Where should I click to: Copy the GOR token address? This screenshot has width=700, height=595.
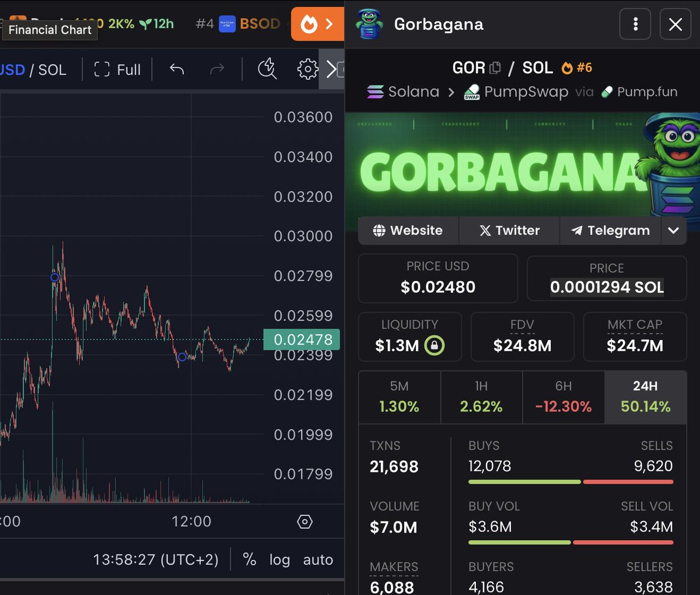click(495, 68)
